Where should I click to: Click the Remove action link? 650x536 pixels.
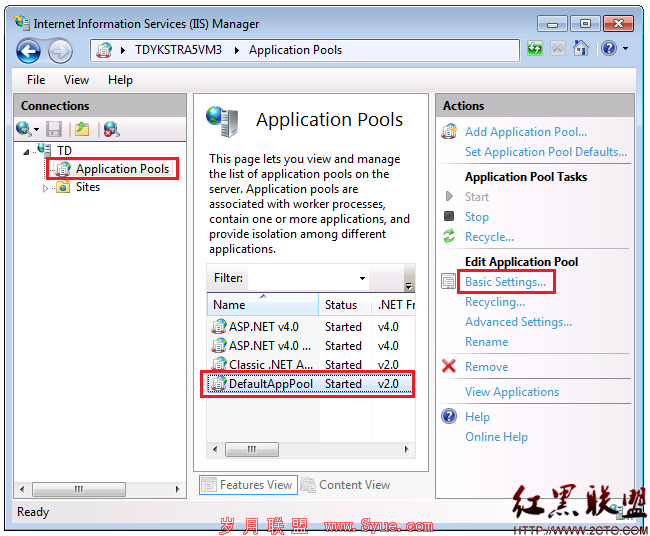[x=486, y=366]
